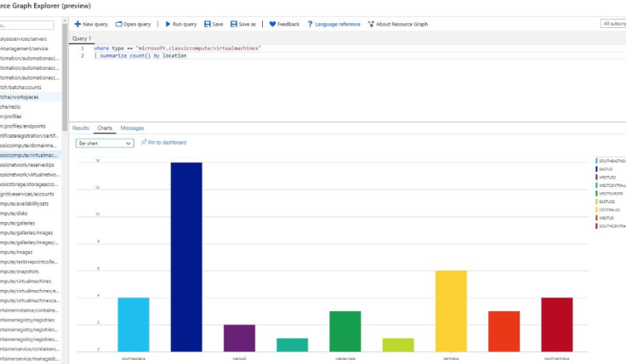The image size is (626, 364).
Task: Run the query with the play icon
Action: pyautogui.click(x=167, y=25)
